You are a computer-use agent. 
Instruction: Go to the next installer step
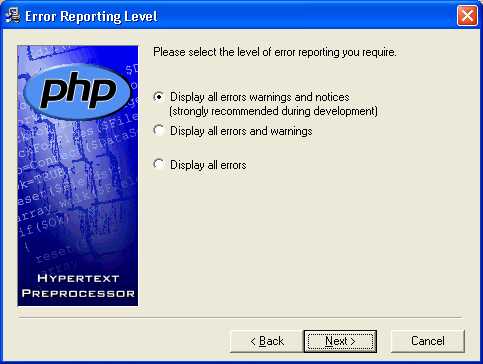click(x=340, y=341)
